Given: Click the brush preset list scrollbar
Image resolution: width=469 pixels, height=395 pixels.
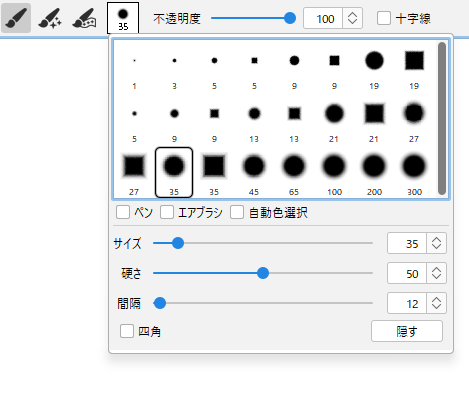Looking at the screenshot, I should [x=442, y=118].
